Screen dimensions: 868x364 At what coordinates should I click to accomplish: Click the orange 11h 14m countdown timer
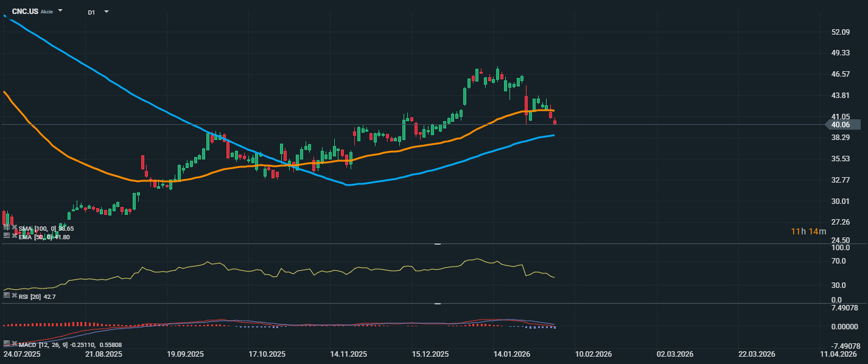[x=808, y=231]
